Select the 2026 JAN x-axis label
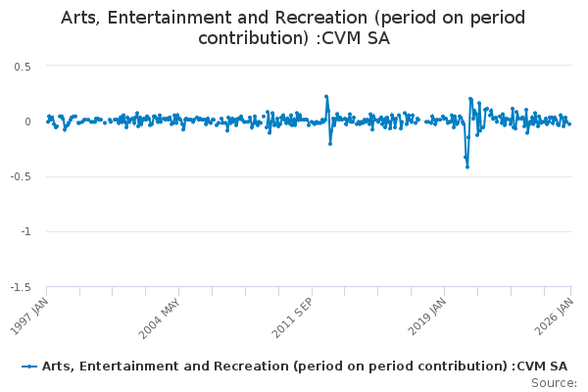588x392 pixels. click(557, 314)
